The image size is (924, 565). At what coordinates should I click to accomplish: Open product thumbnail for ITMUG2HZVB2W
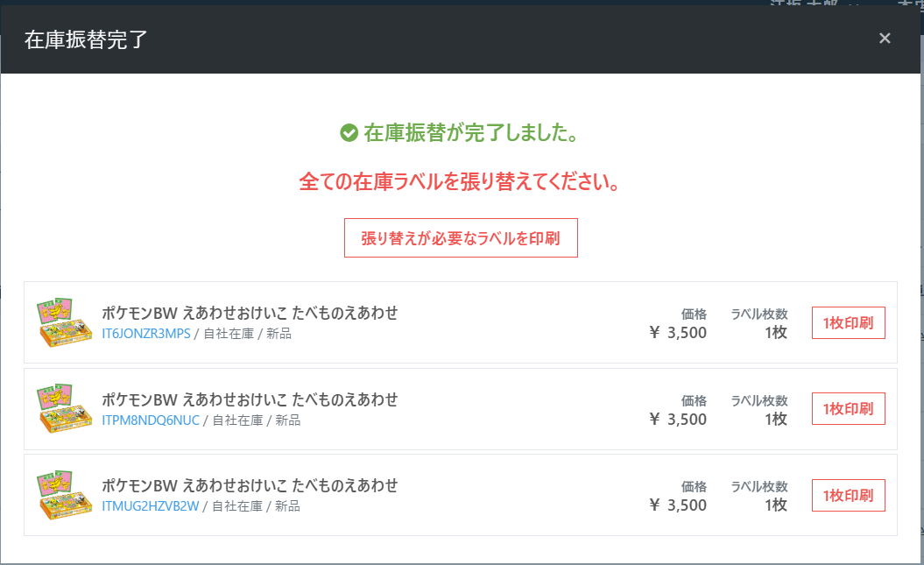[x=64, y=494]
